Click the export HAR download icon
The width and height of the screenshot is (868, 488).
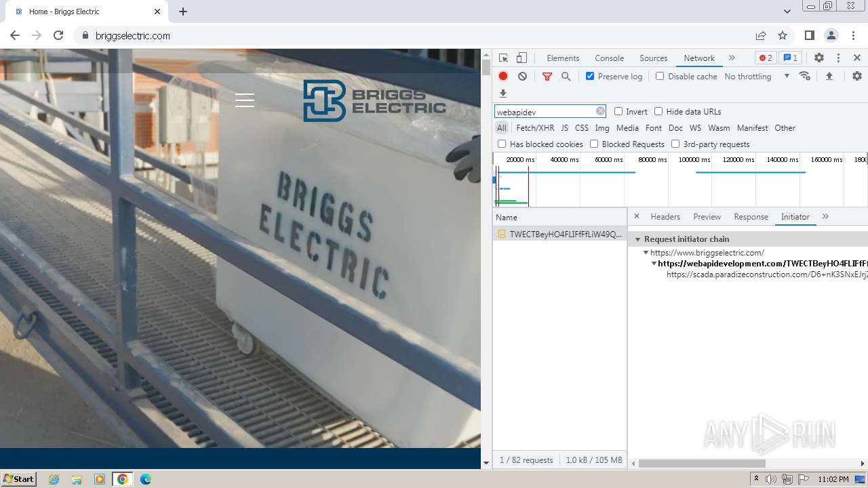tap(503, 94)
